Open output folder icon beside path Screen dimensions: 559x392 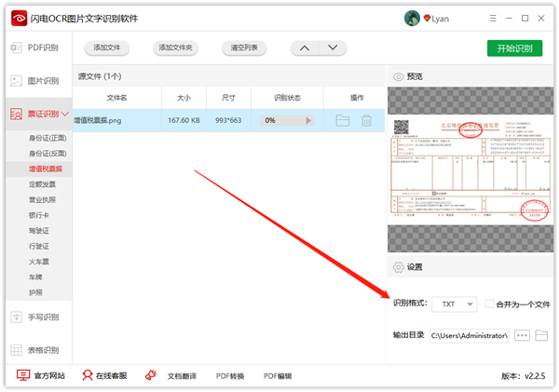[x=541, y=335]
